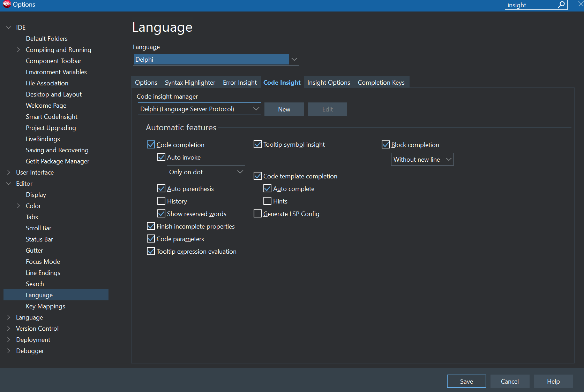The width and height of the screenshot is (584, 392).
Task: Disable Tooltip expression evaluation
Action: (x=151, y=251)
